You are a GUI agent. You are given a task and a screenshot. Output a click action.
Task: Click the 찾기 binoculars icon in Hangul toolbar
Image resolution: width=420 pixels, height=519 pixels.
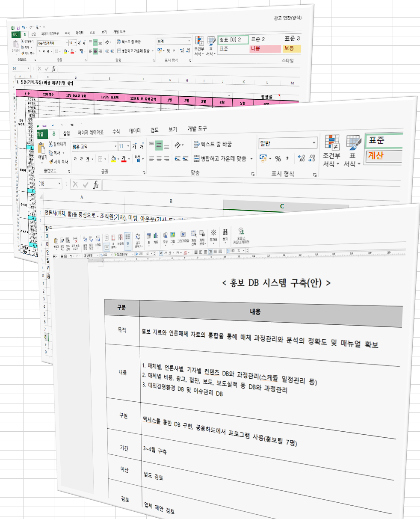[225, 233]
